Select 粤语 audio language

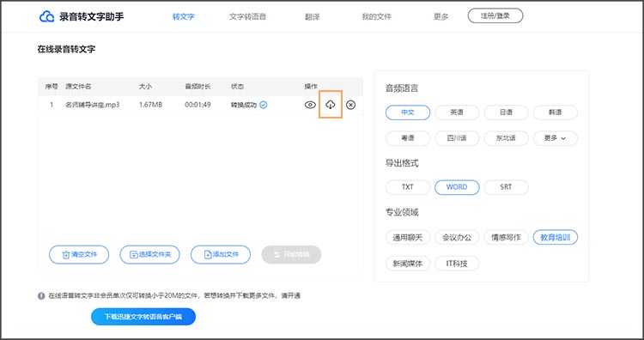[408, 138]
